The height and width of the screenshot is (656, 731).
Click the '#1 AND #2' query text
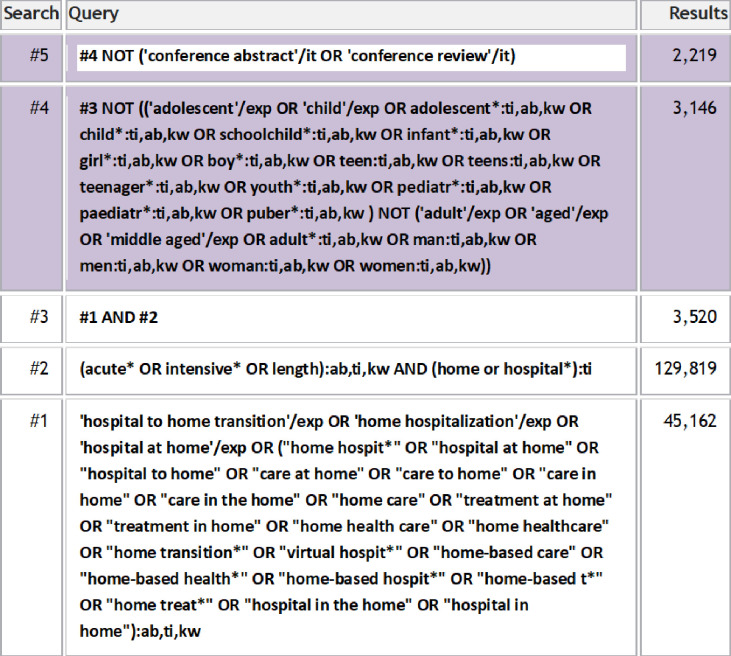coord(118,318)
